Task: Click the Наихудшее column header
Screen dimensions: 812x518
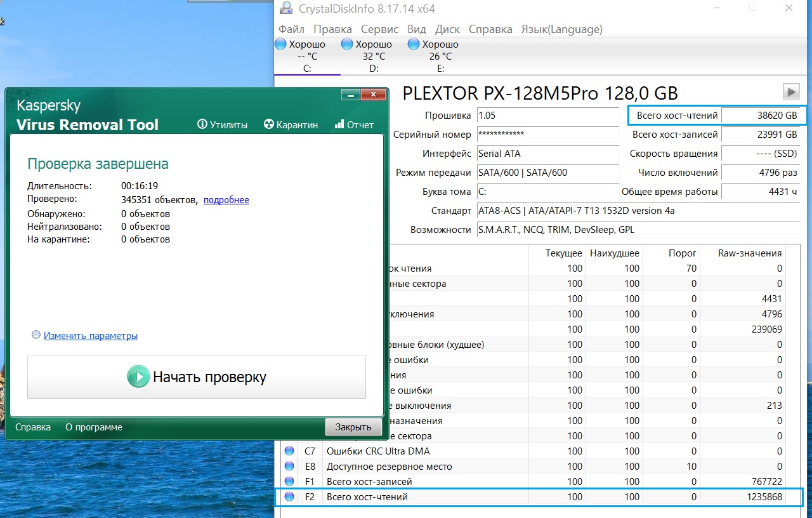Action: pyautogui.click(x=615, y=253)
